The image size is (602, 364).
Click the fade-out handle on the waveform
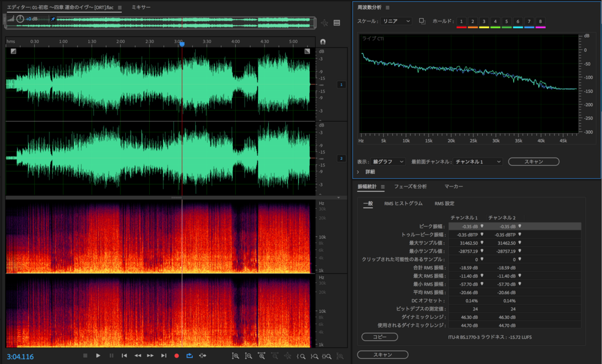coord(307,51)
